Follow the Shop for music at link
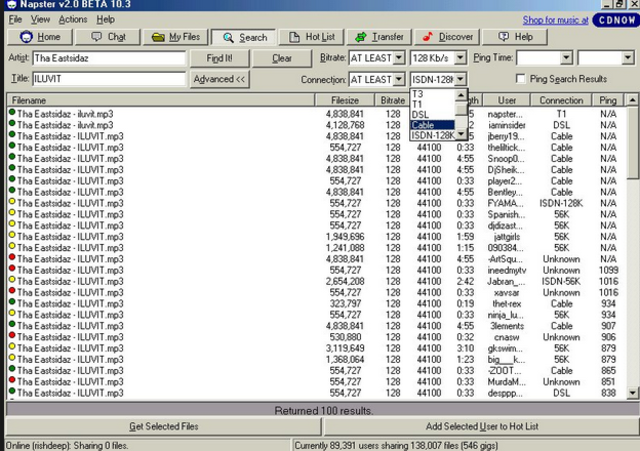The image size is (640, 451). (555, 20)
